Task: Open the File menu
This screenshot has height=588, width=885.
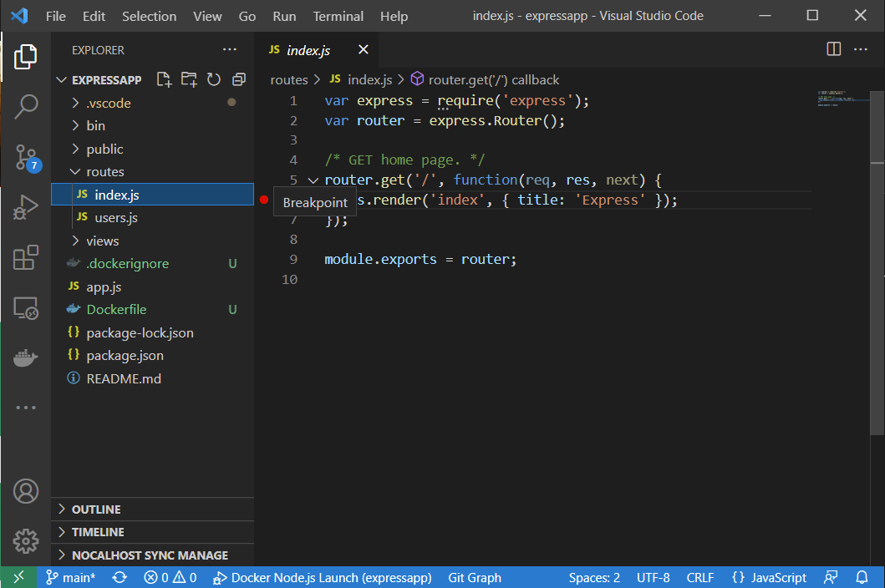Action: point(56,17)
